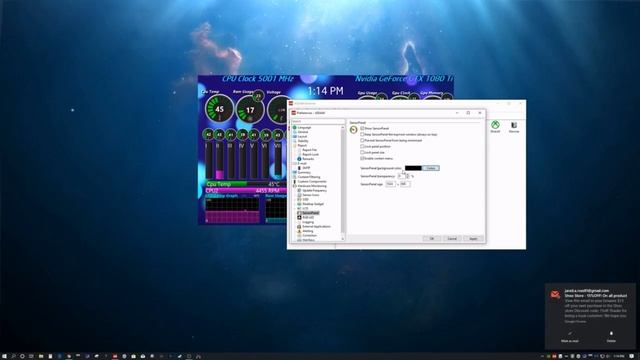Select the highlighted SensorPanel tree item

point(311,213)
